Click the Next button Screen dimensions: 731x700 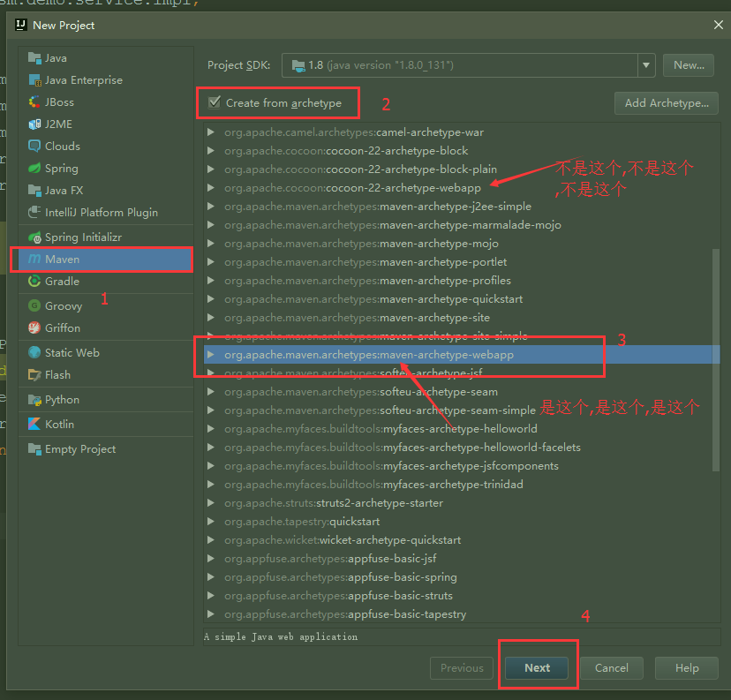(x=537, y=668)
